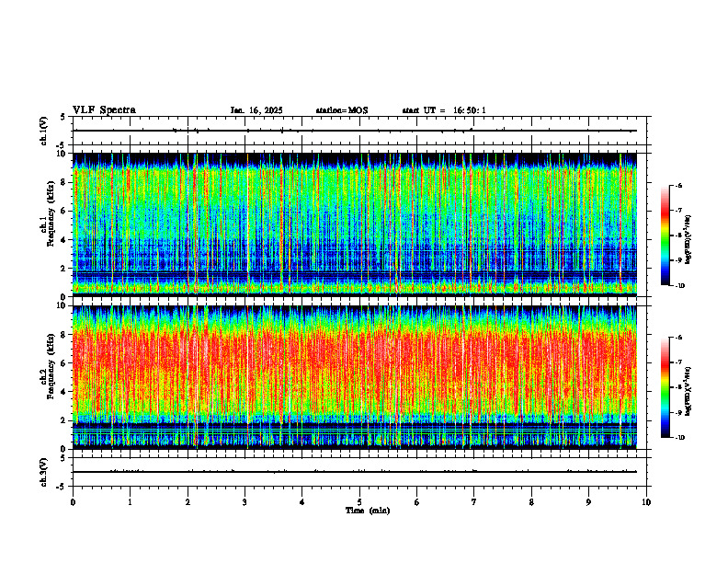Click the time axis tick label "6"
This screenshot has width=728, height=563.
pyautogui.click(x=417, y=502)
